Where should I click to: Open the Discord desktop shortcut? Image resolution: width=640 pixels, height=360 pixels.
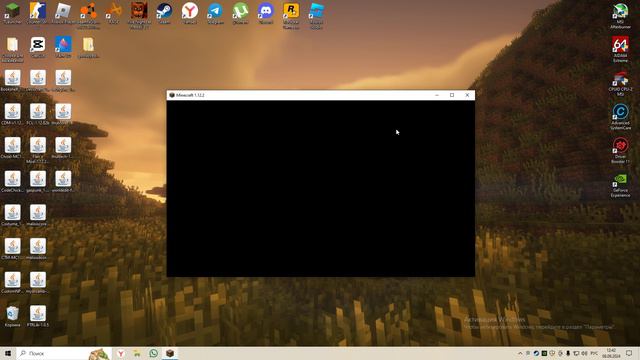pyautogui.click(x=265, y=11)
